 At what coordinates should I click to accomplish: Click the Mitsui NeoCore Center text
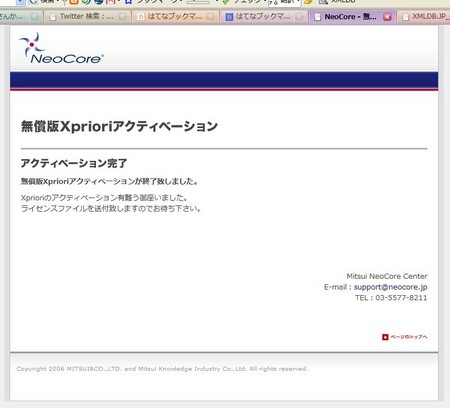(x=387, y=276)
